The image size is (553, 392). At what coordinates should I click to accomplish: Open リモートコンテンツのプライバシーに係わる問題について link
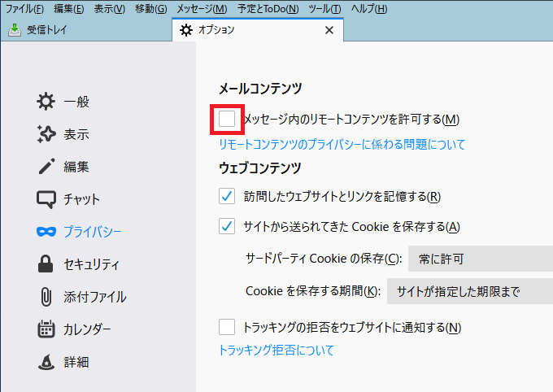coord(342,144)
